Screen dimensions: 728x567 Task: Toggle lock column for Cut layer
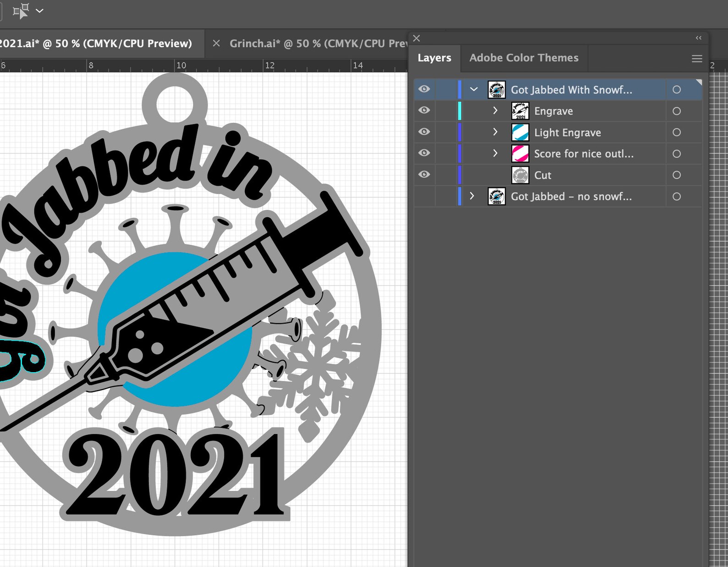pos(445,175)
